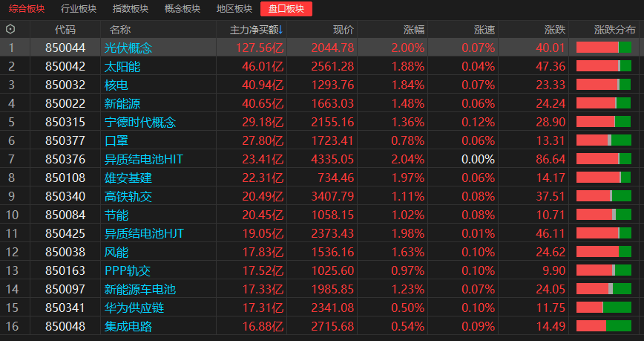Open the 行业板块 tab

point(79,9)
